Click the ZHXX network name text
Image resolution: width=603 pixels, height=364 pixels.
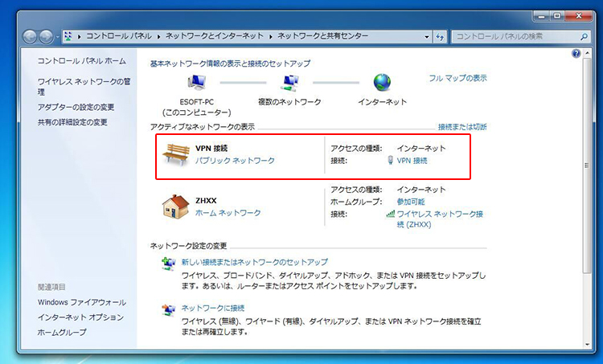(206, 201)
